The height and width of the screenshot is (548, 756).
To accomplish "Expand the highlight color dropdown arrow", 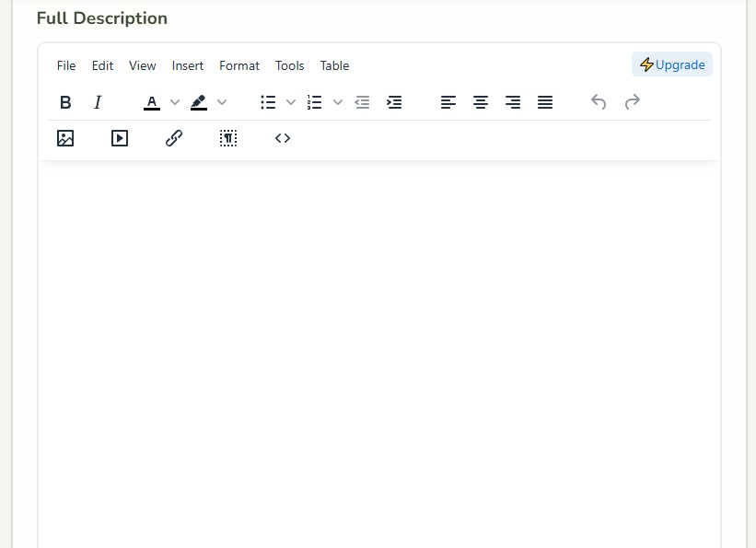I will tap(222, 102).
